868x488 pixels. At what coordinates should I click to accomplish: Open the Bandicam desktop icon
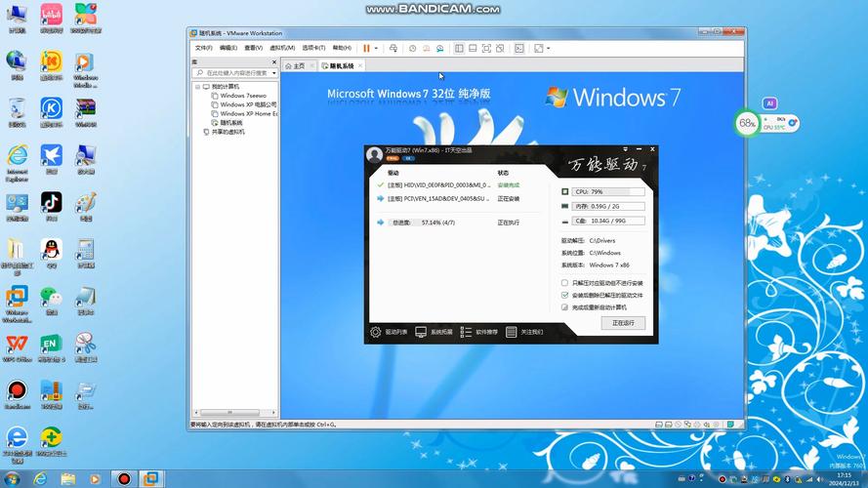pyautogui.click(x=18, y=394)
